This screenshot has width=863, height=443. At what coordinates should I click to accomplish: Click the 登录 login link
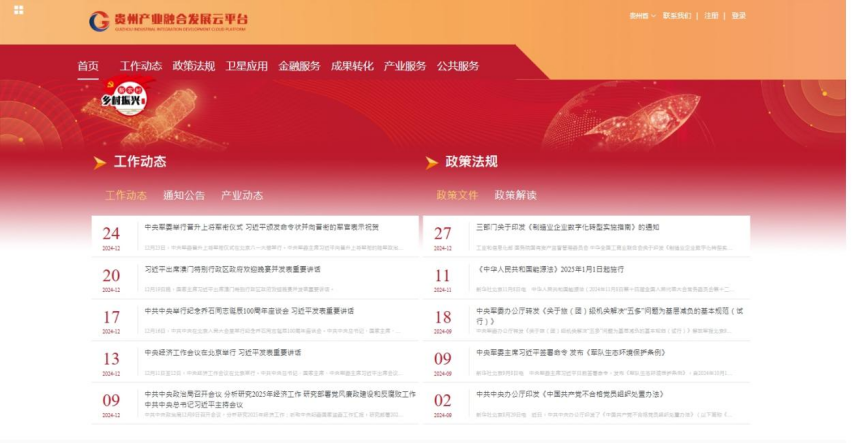(x=739, y=16)
